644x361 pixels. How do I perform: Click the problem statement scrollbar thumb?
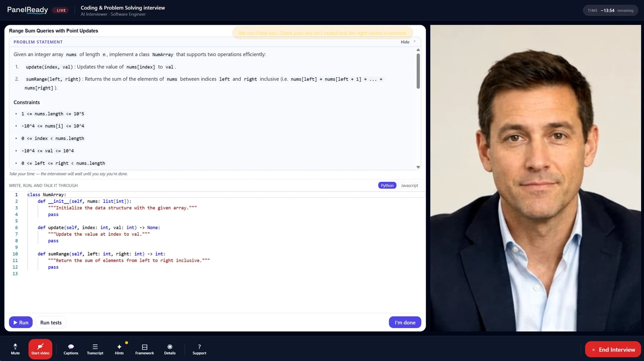pyautogui.click(x=418, y=71)
